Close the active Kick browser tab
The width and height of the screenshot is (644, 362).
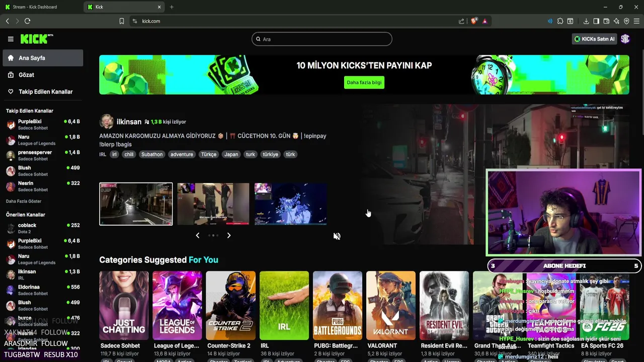pos(159,7)
